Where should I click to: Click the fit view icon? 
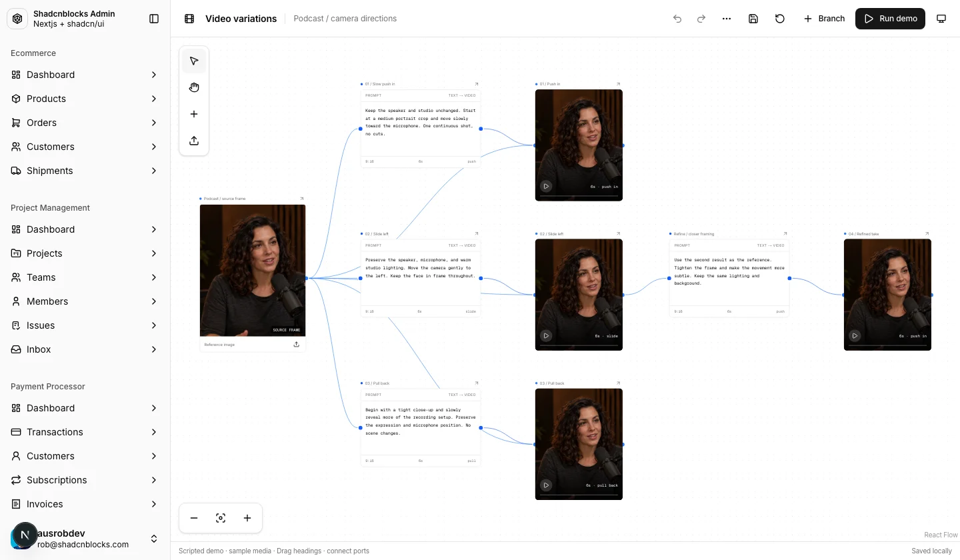click(x=221, y=518)
